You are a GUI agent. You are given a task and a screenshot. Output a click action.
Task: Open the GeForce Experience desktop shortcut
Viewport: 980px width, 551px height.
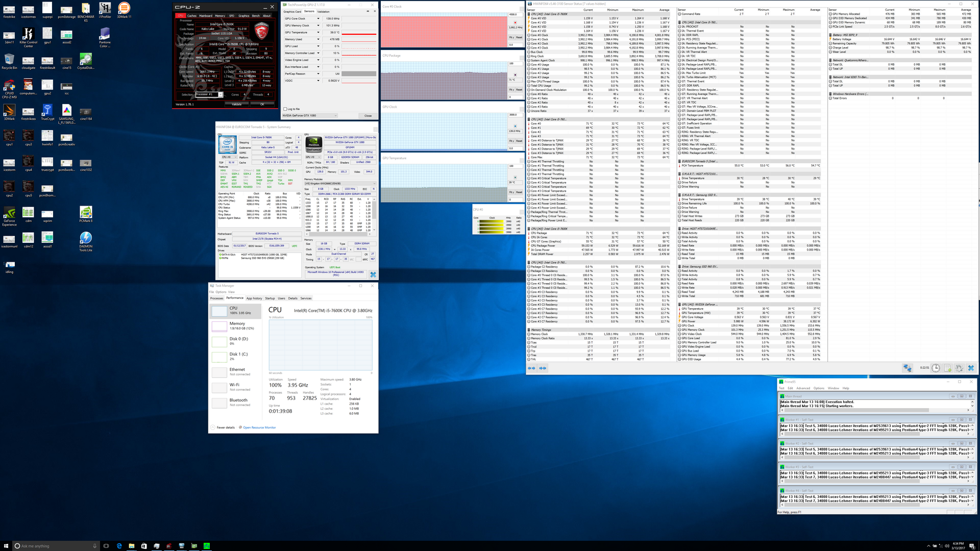coord(9,216)
